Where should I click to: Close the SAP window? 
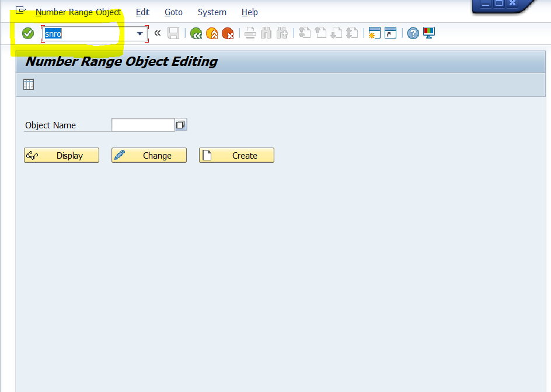click(x=512, y=3)
